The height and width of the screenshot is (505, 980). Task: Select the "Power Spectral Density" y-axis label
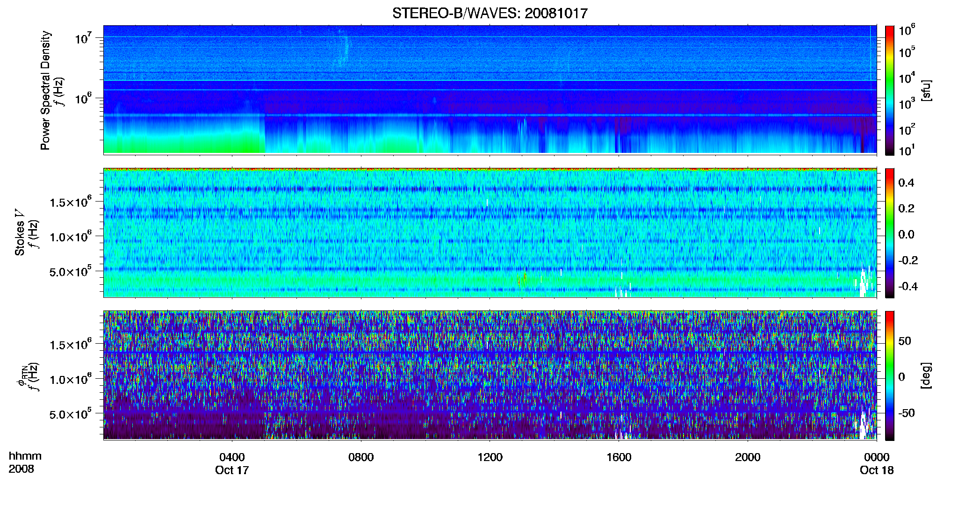45,90
